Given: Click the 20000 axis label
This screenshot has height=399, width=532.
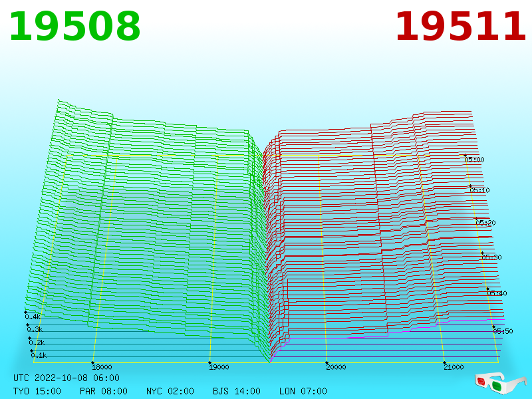Looking at the screenshot, I should pyautogui.click(x=336, y=367).
